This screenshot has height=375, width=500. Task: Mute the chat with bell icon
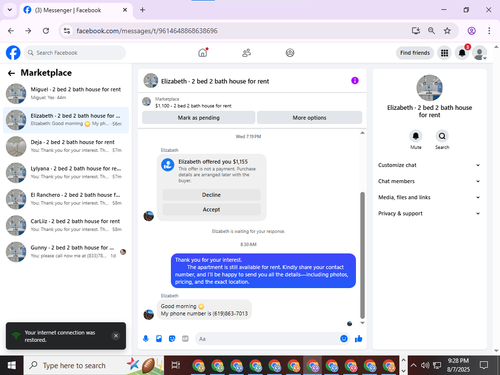(x=416, y=136)
